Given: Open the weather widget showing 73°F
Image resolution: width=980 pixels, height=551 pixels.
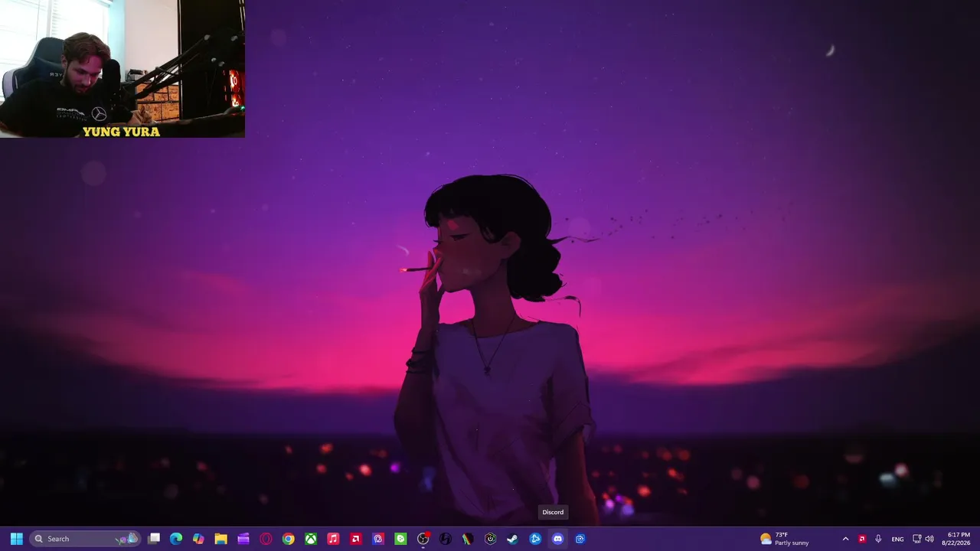Looking at the screenshot, I should 784,539.
